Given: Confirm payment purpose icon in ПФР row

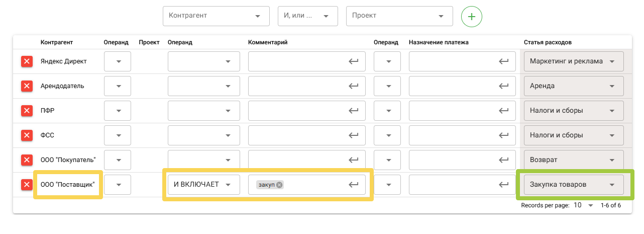Looking at the screenshot, I should (x=504, y=111).
